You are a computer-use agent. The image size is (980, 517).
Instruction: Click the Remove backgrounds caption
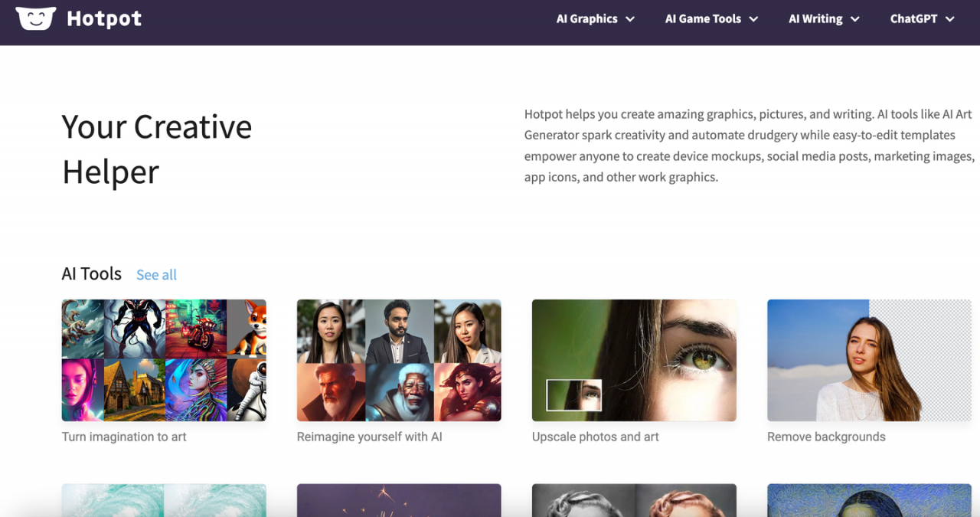[x=826, y=437]
